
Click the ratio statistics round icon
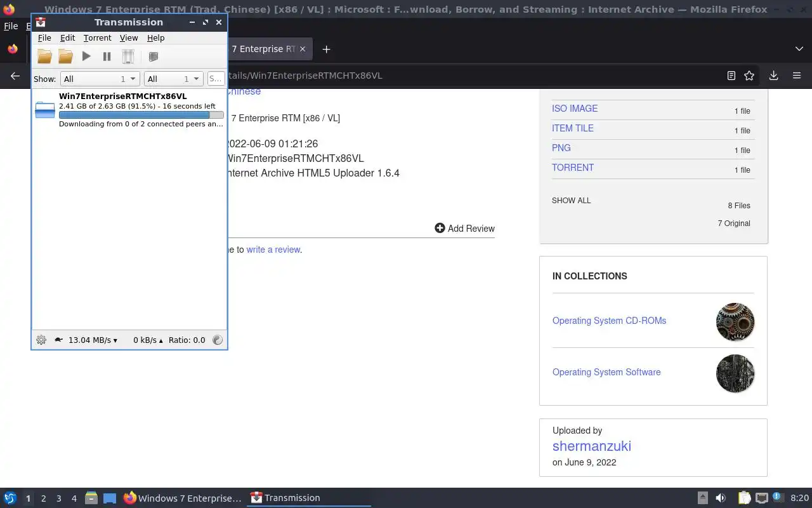click(x=218, y=340)
